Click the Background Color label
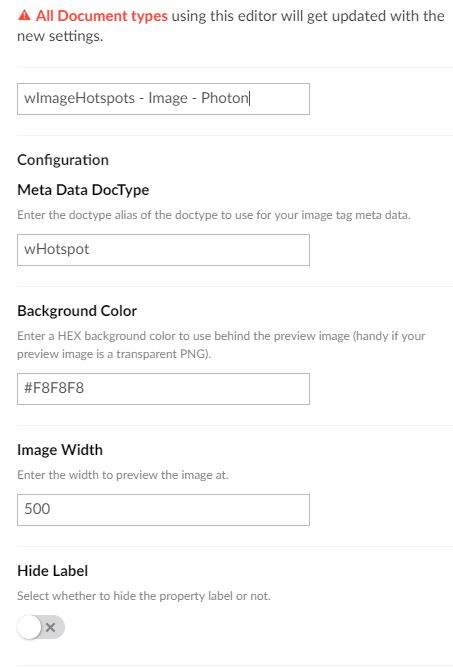This screenshot has width=453, height=668. coord(77,311)
